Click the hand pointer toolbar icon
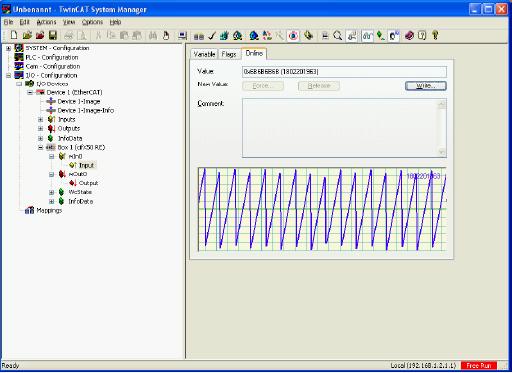Image resolution: width=512 pixels, height=373 pixels. (166, 35)
